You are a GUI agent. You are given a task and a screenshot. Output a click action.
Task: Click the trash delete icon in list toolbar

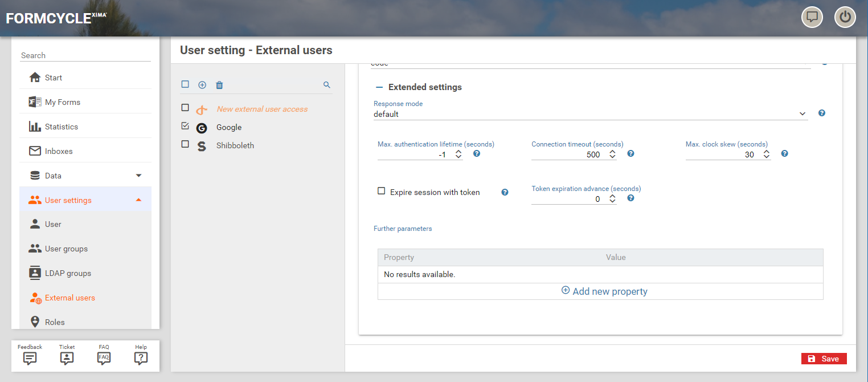point(219,85)
